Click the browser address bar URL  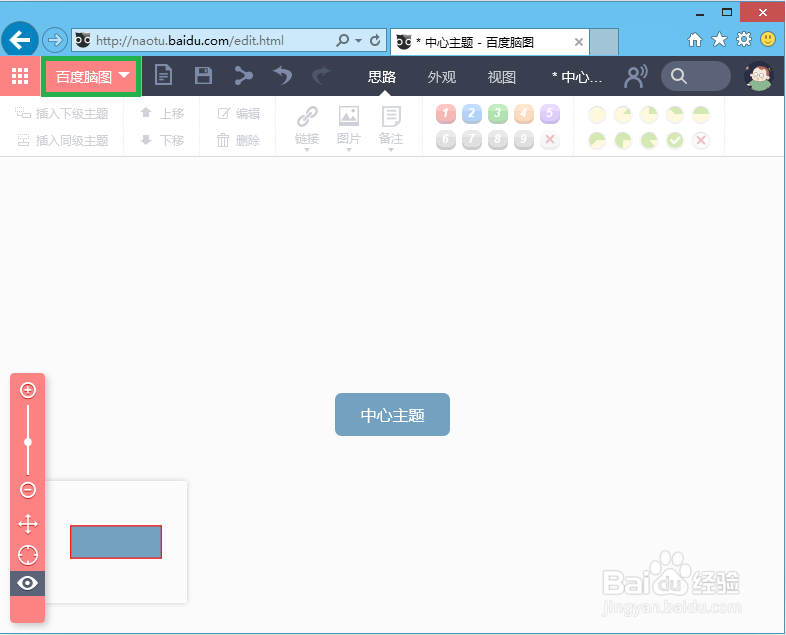tap(189, 41)
